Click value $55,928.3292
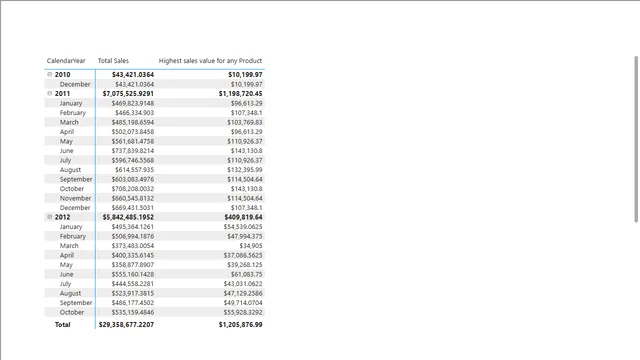 (243, 312)
